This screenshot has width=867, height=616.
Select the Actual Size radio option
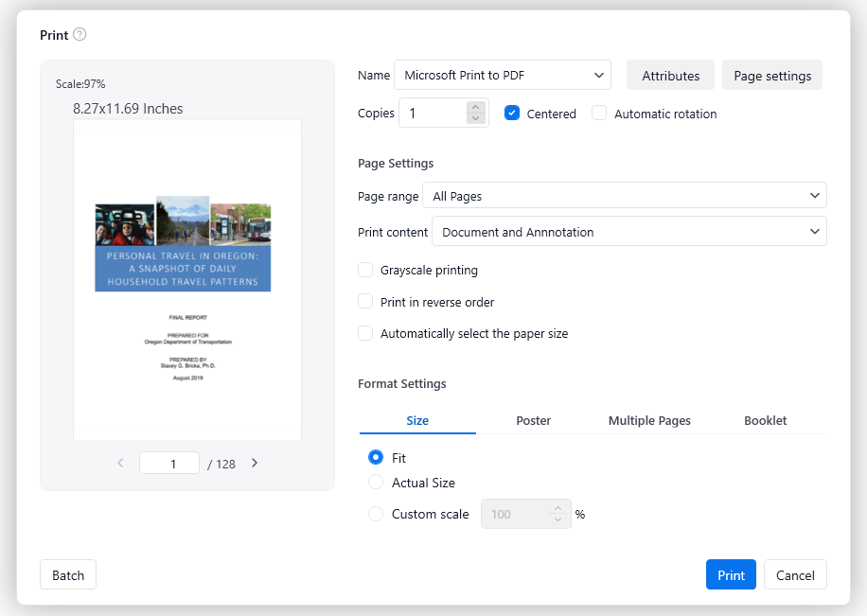point(376,483)
